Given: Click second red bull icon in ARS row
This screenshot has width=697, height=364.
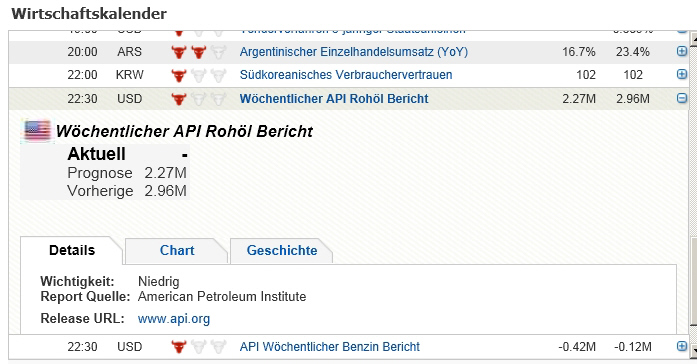Looking at the screenshot, I should point(199,52).
